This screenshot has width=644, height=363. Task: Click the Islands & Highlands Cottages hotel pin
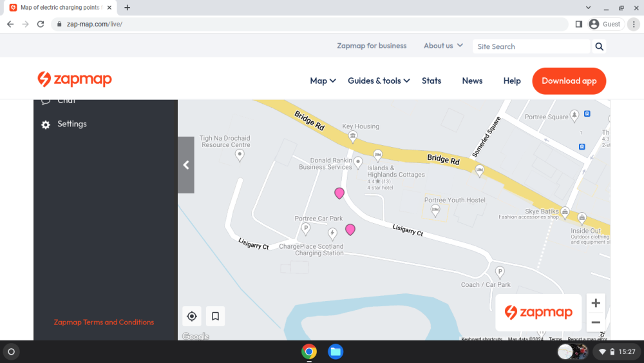click(378, 156)
